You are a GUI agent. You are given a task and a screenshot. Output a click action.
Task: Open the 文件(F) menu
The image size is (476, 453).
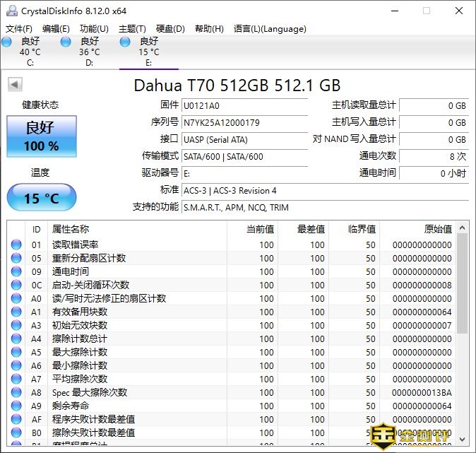click(x=19, y=29)
